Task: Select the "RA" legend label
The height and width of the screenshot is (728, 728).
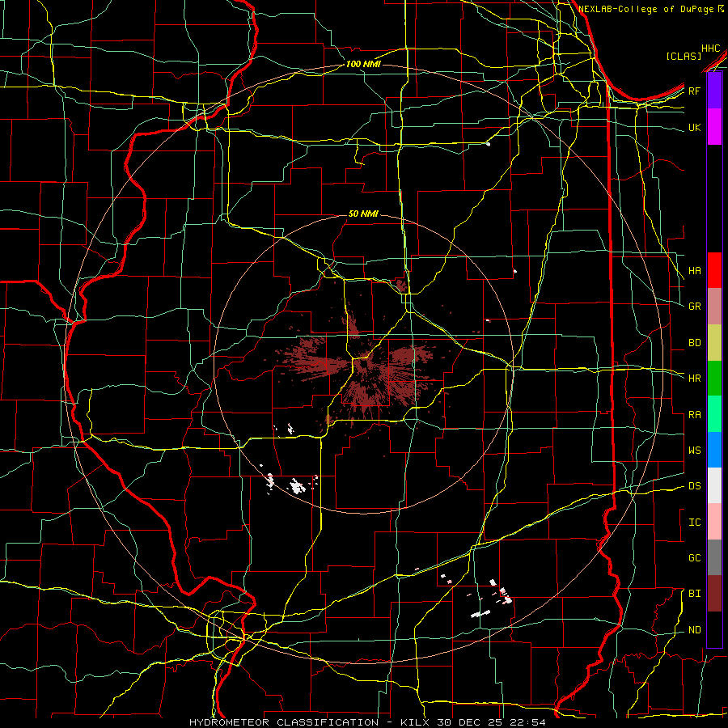Action: [695, 415]
